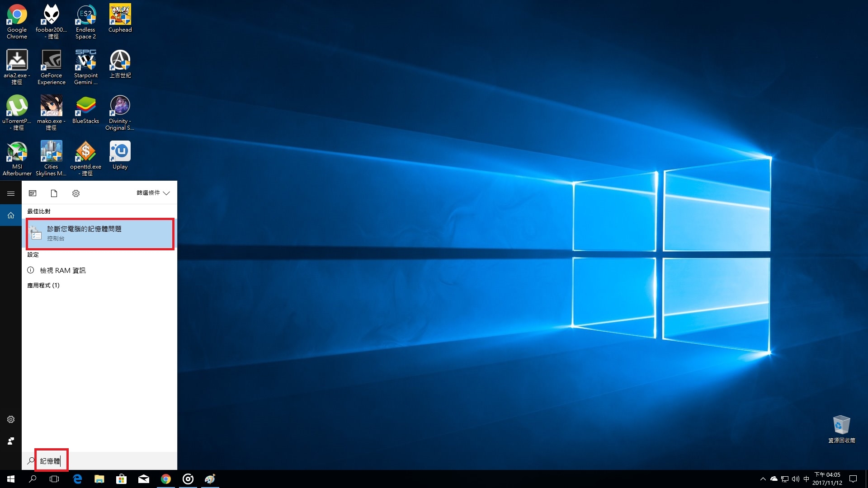Expand the 篩選條件 filter dropdown
The width and height of the screenshot is (868, 488).
coord(153,193)
